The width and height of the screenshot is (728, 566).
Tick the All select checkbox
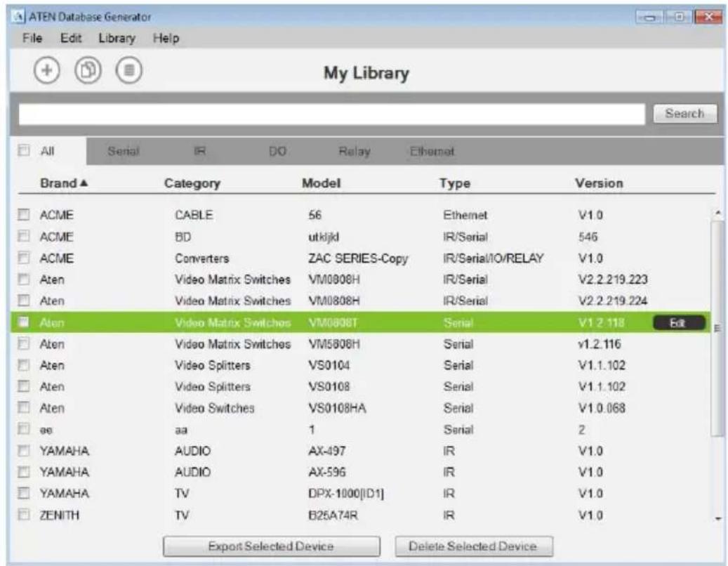pos(24,150)
